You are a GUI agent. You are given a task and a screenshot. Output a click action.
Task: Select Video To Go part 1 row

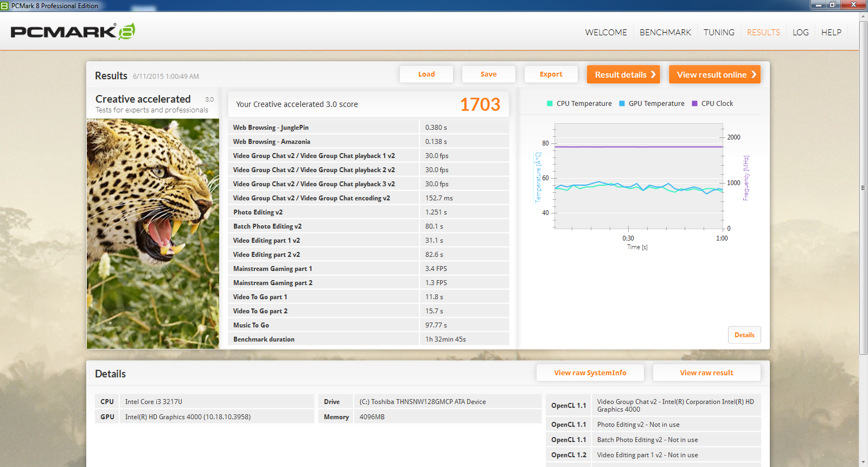click(368, 297)
